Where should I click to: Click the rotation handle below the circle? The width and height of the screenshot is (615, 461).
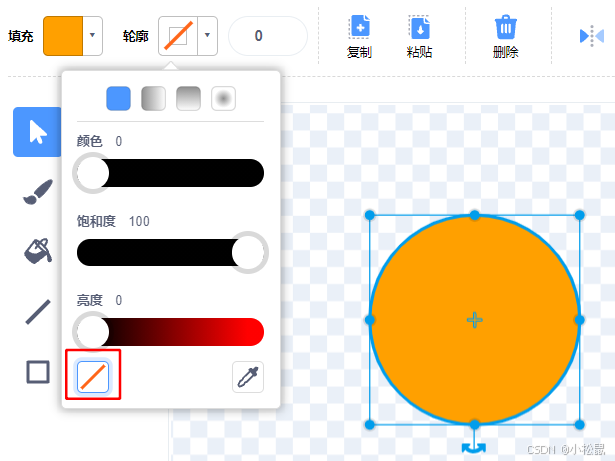click(x=474, y=448)
